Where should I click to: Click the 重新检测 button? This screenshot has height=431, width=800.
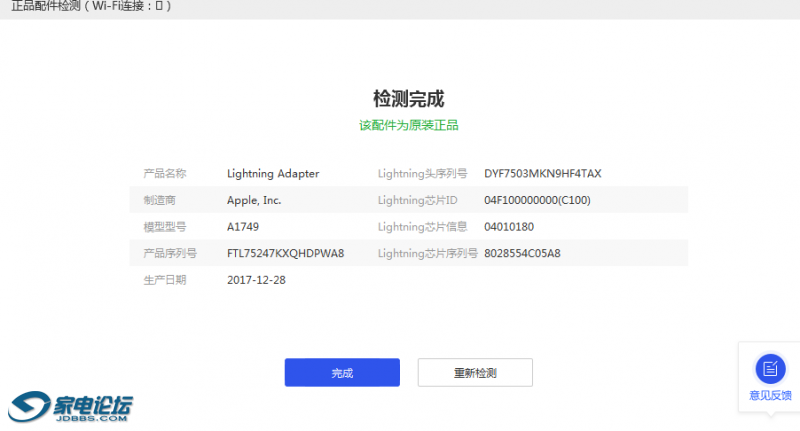pyautogui.click(x=475, y=372)
